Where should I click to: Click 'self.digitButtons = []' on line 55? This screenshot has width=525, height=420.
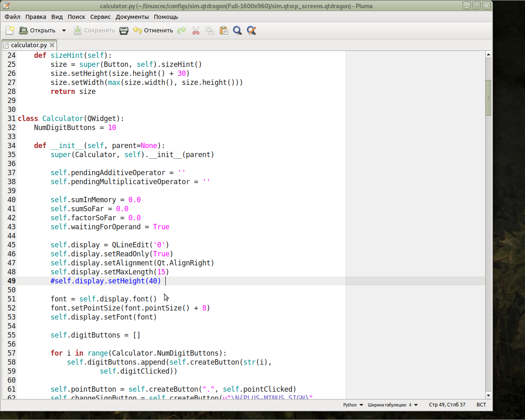(96, 335)
